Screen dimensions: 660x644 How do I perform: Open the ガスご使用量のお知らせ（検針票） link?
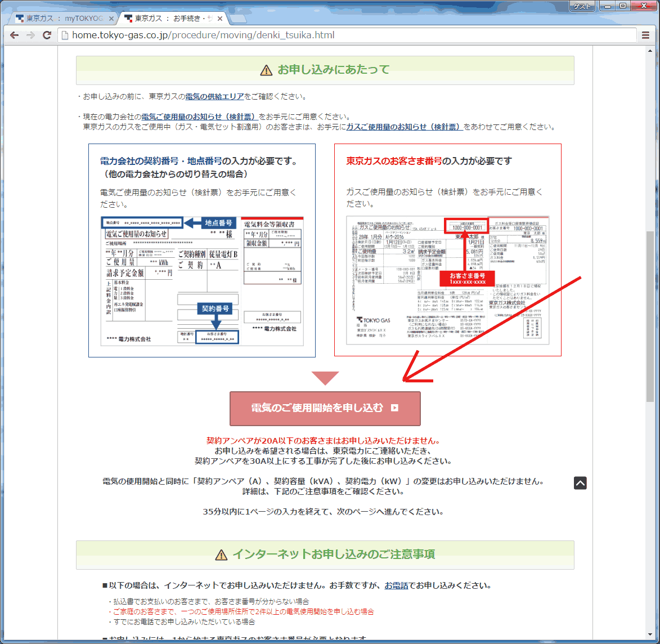coord(405,127)
